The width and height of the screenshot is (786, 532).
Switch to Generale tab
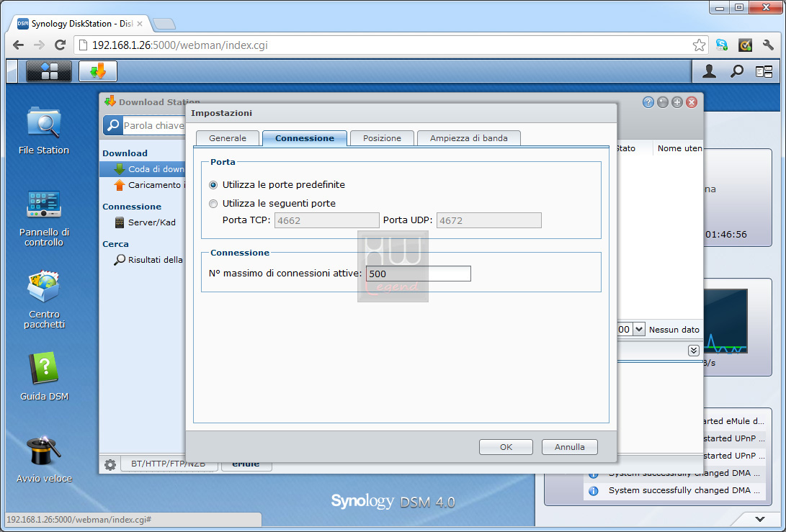[228, 138]
